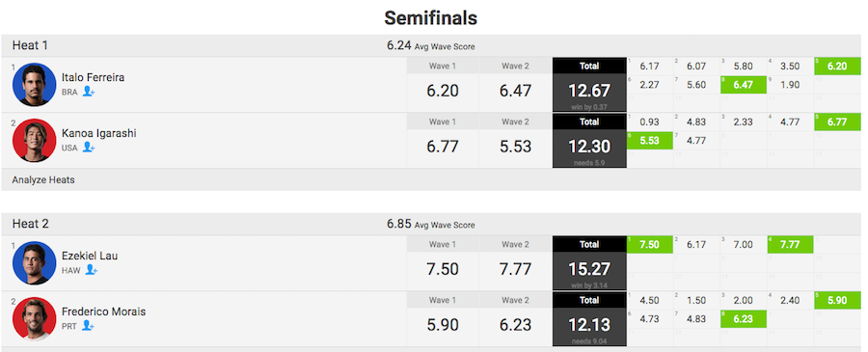
Task: Follow Ezekiel Lau via add-person icon
Action: [x=92, y=270]
